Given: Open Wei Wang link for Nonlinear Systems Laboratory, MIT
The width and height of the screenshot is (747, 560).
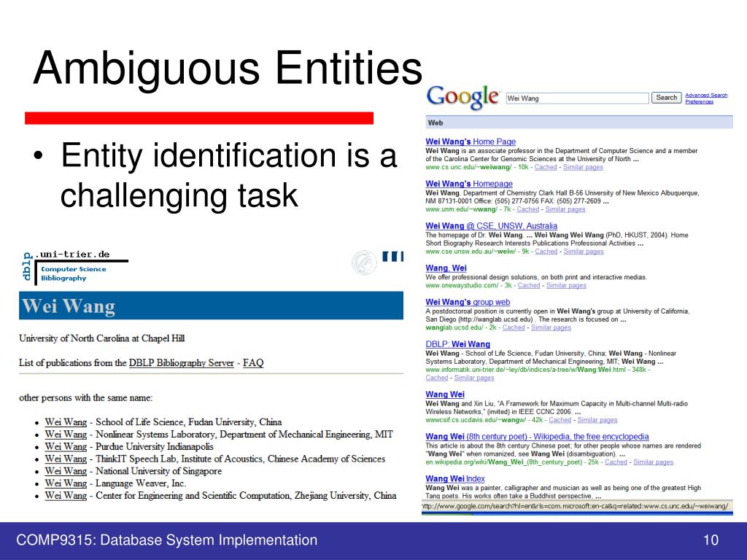Looking at the screenshot, I should pyautogui.click(x=66, y=435).
